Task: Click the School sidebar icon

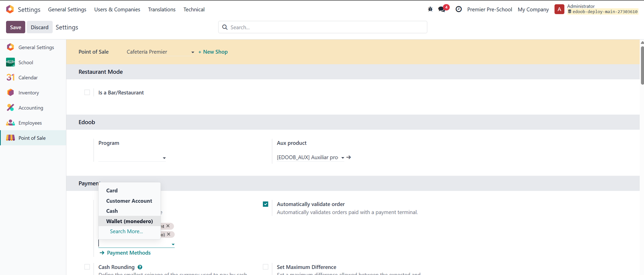Action: (x=10, y=62)
